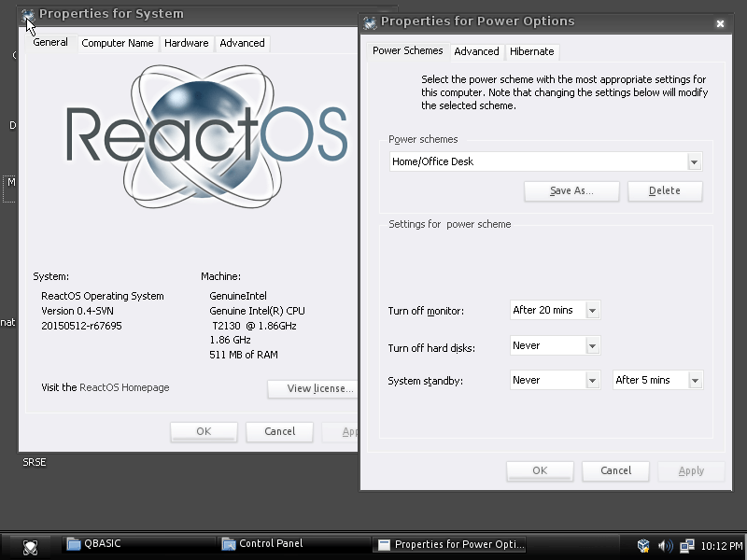Open the Power schemes dropdown
The height and width of the screenshot is (560, 747).
(x=695, y=161)
